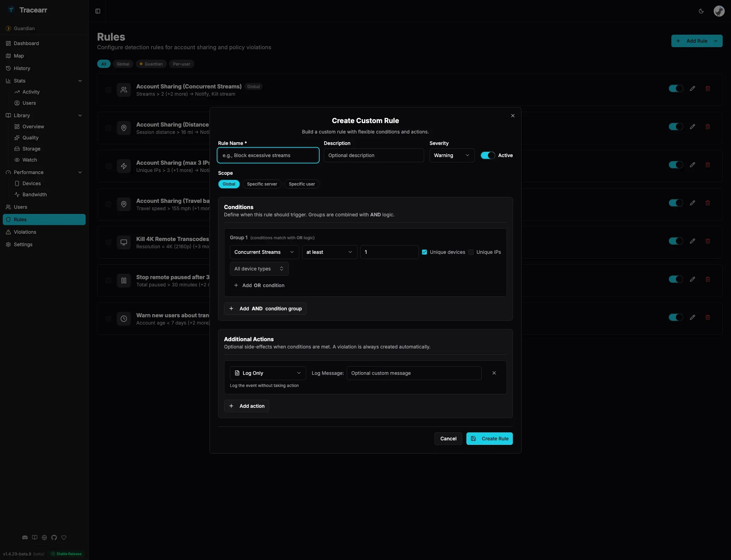Click the heart sponsor icon
The width and height of the screenshot is (731, 560).
pos(64,537)
